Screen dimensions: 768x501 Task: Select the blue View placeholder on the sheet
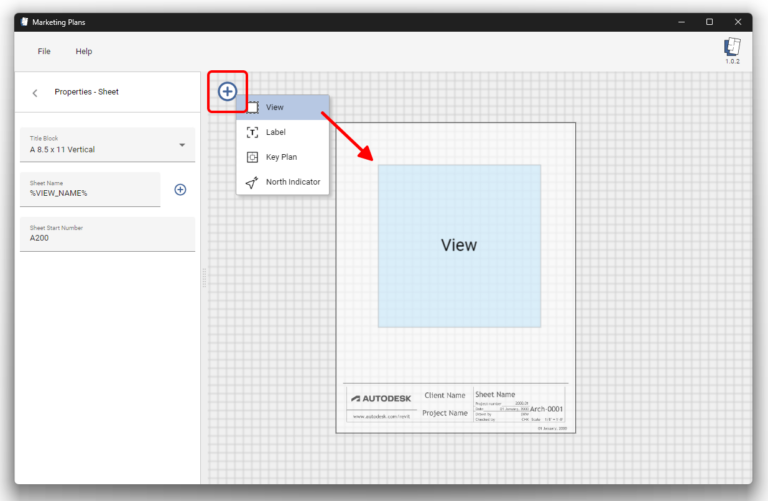click(459, 245)
